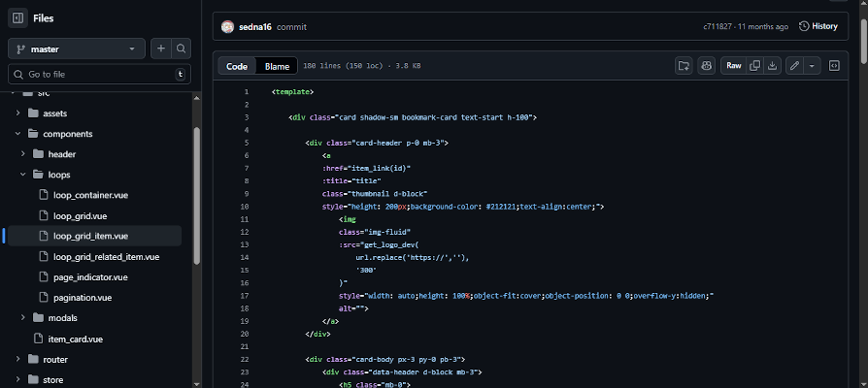
Task: Open the 'commit' message link
Action: [291, 26]
